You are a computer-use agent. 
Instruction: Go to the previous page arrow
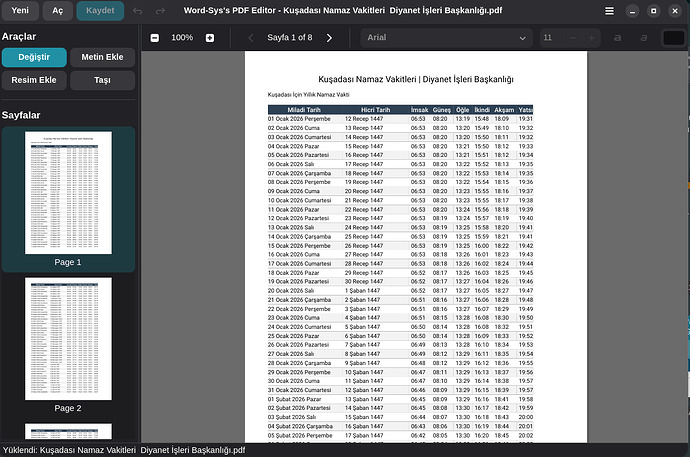pos(251,38)
